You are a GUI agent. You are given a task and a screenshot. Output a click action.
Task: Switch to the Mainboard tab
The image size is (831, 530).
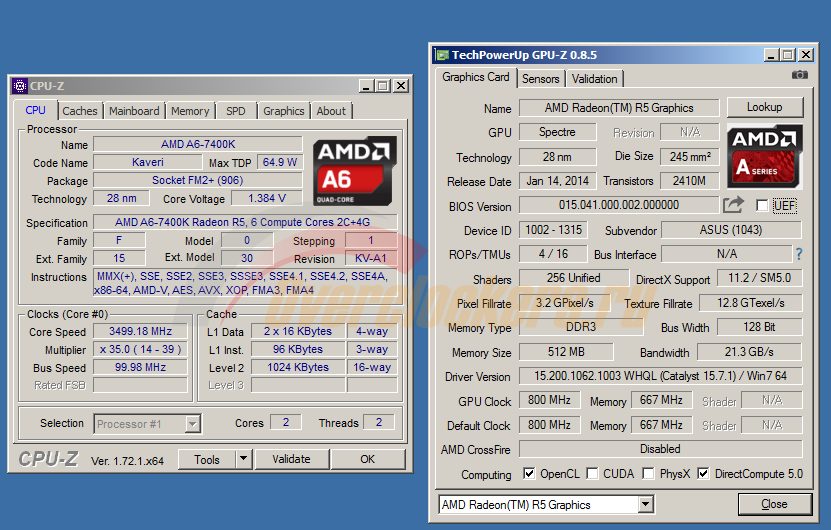tap(134, 111)
